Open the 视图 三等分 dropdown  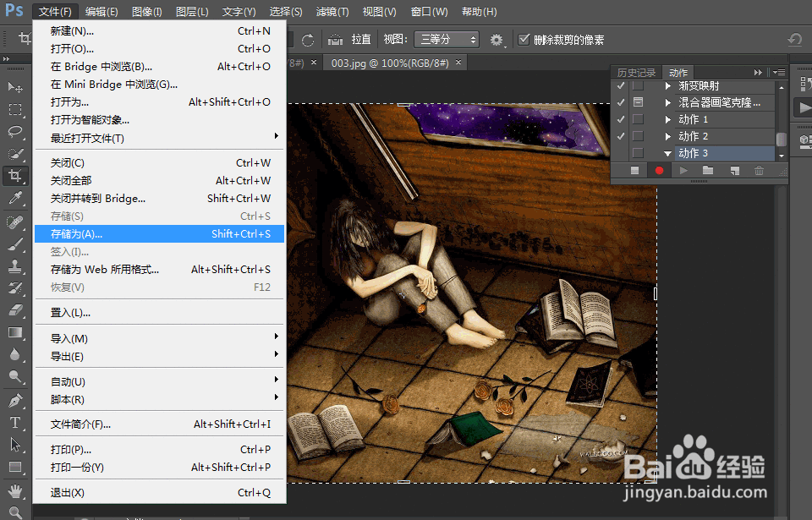point(447,40)
